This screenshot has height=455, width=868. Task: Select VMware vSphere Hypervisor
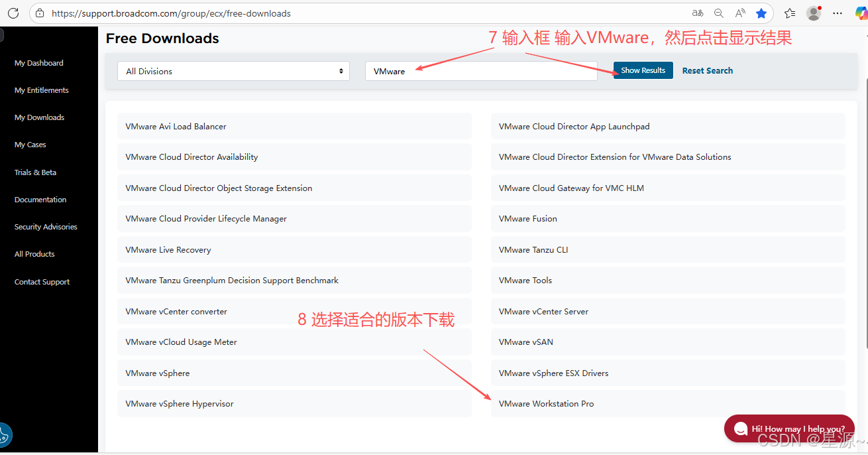294,403
